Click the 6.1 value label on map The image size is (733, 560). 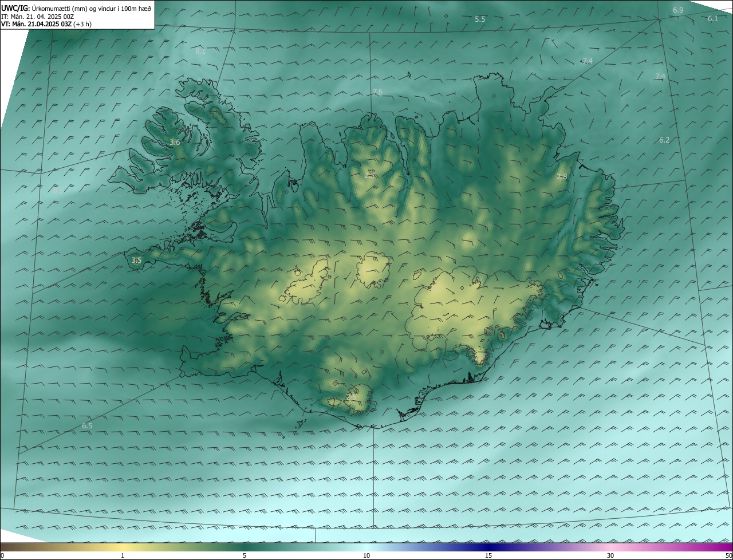coord(713,19)
